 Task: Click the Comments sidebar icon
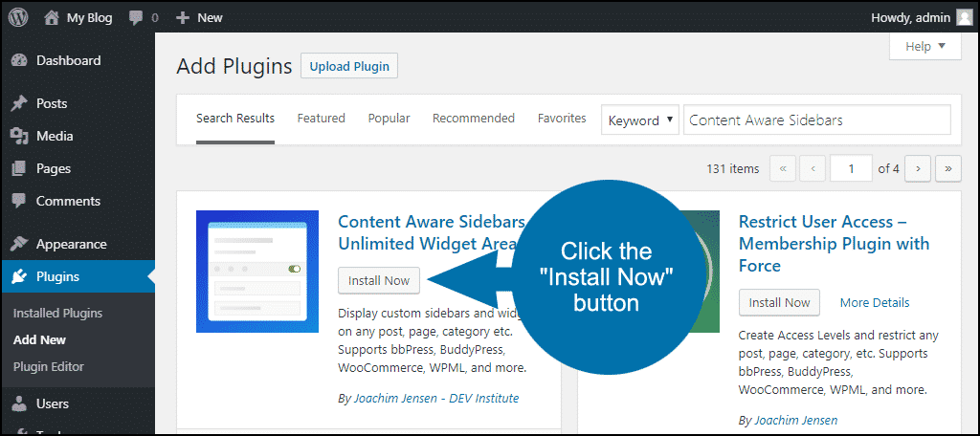tap(19, 201)
